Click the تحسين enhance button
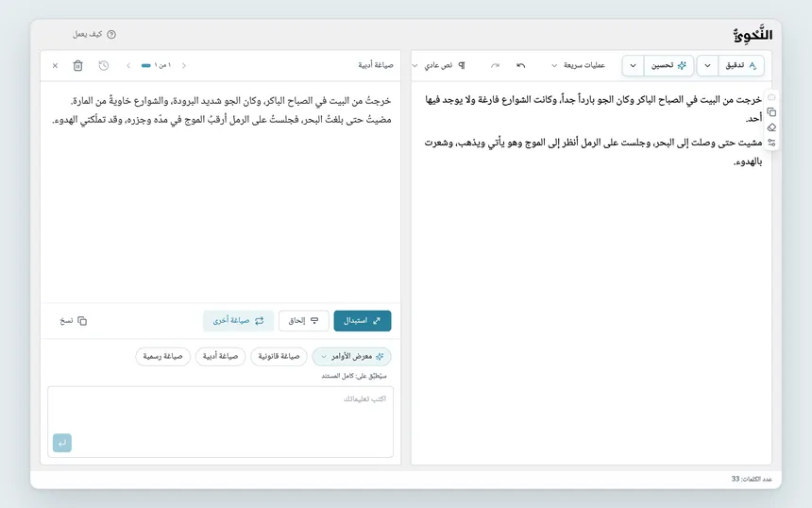 668,66
